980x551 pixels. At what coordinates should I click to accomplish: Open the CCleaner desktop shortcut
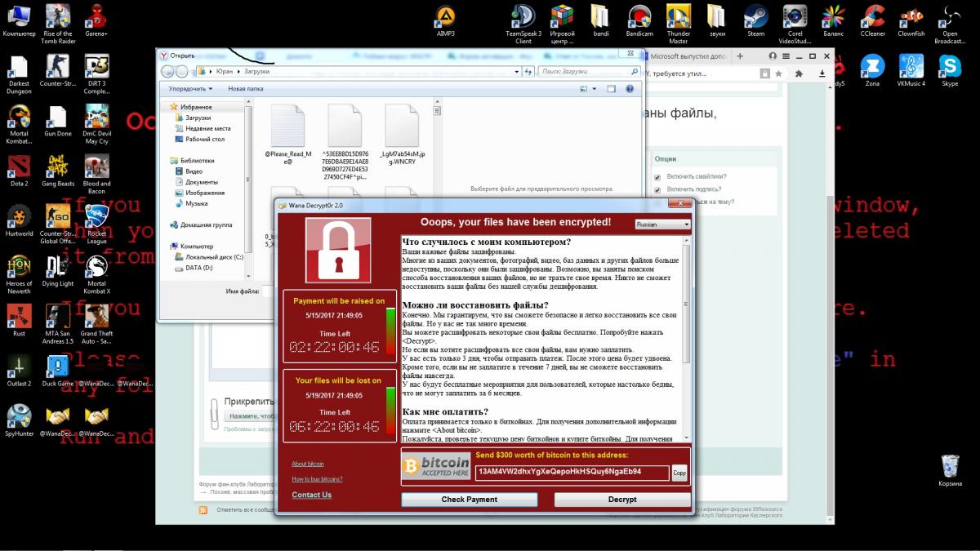pyautogui.click(x=872, y=20)
